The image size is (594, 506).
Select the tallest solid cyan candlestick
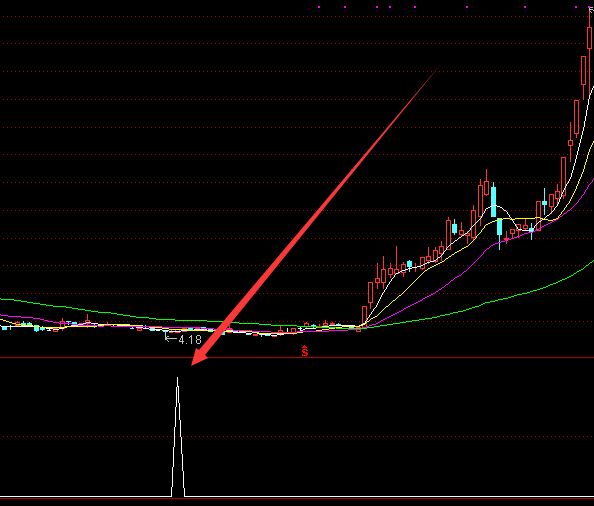point(493,201)
